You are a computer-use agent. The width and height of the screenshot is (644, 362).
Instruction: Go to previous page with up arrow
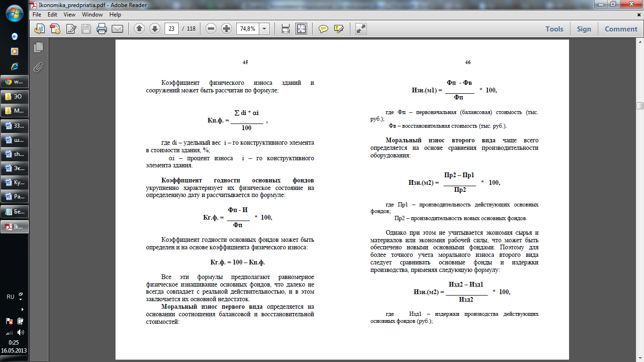tap(139, 29)
